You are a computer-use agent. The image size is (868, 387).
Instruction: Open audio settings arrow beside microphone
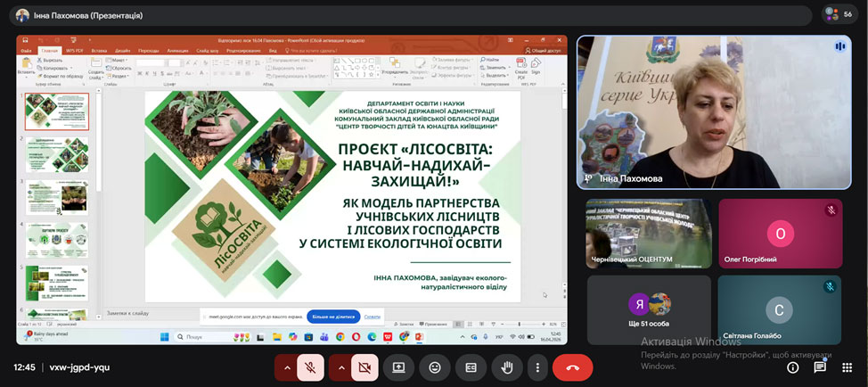(287, 366)
